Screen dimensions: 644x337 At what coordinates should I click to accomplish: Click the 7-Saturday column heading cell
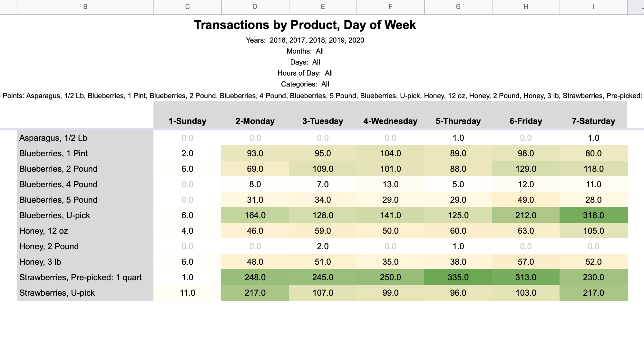coord(594,121)
